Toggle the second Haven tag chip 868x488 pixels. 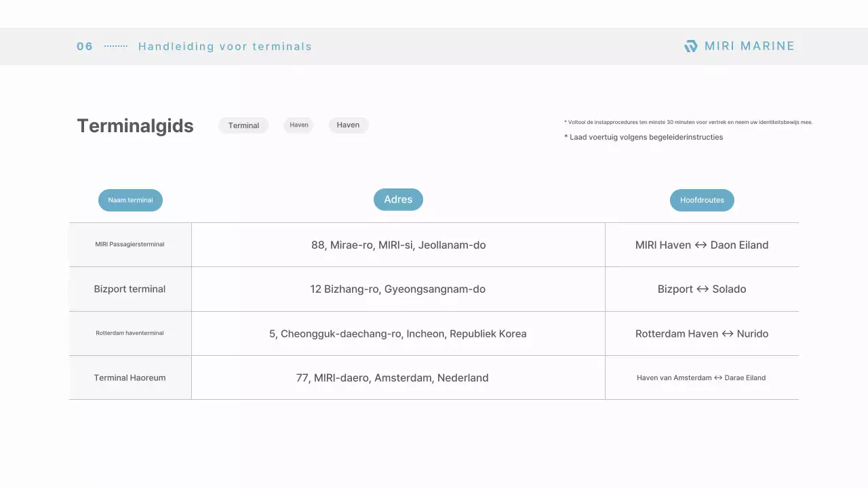(x=348, y=125)
